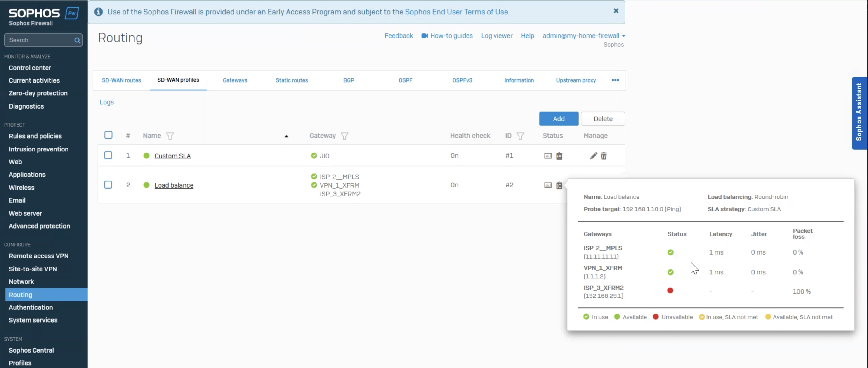Click the ID column filter icon
Image resolution: width=868 pixels, height=368 pixels.
[x=520, y=136]
